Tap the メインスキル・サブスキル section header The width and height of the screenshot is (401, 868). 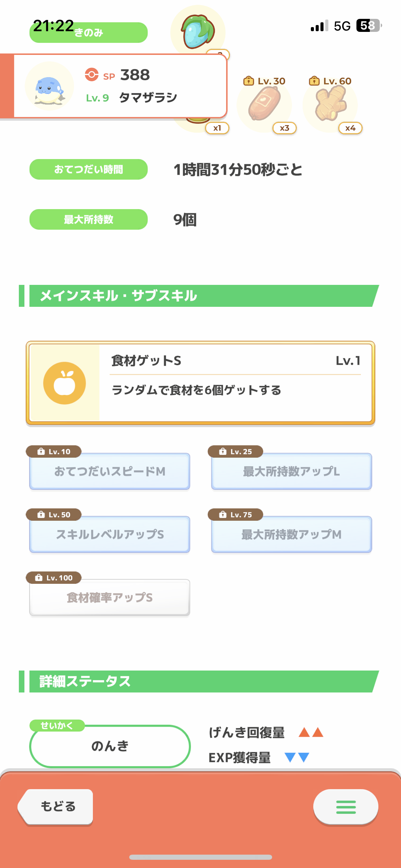pyautogui.click(x=199, y=296)
